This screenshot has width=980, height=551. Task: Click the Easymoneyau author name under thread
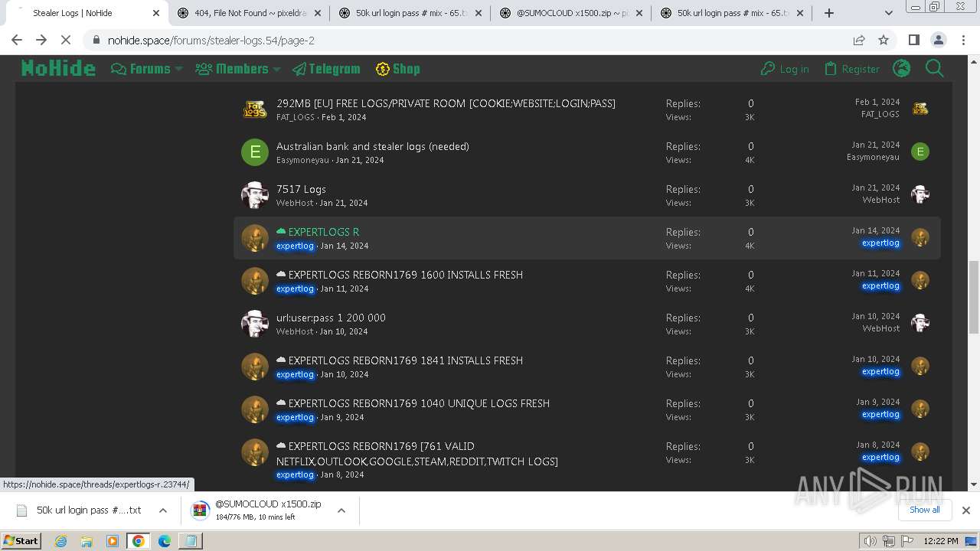point(302,160)
